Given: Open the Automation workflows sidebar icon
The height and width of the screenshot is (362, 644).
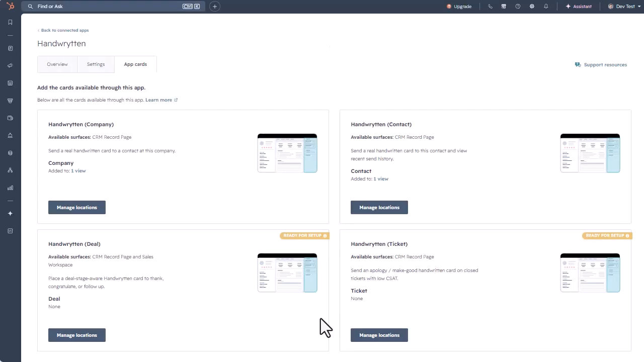Looking at the screenshot, I should pyautogui.click(x=10, y=170).
